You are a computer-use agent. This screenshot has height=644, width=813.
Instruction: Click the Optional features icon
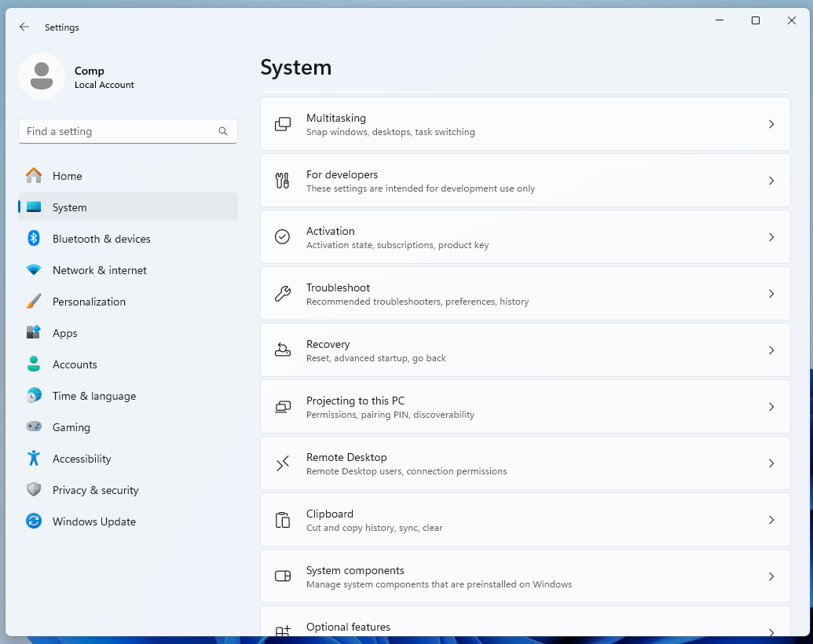283,631
